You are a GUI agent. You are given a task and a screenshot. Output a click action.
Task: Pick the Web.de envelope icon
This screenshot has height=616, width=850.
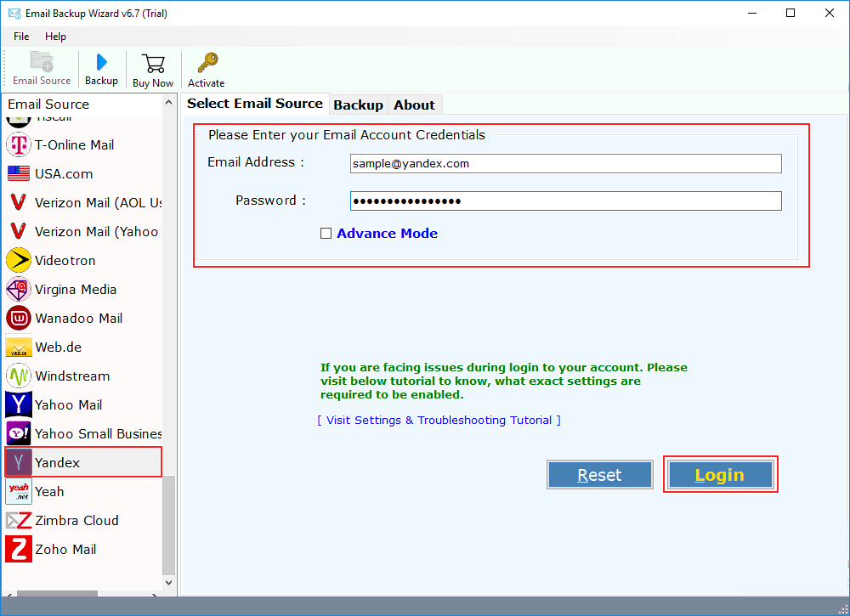19,347
